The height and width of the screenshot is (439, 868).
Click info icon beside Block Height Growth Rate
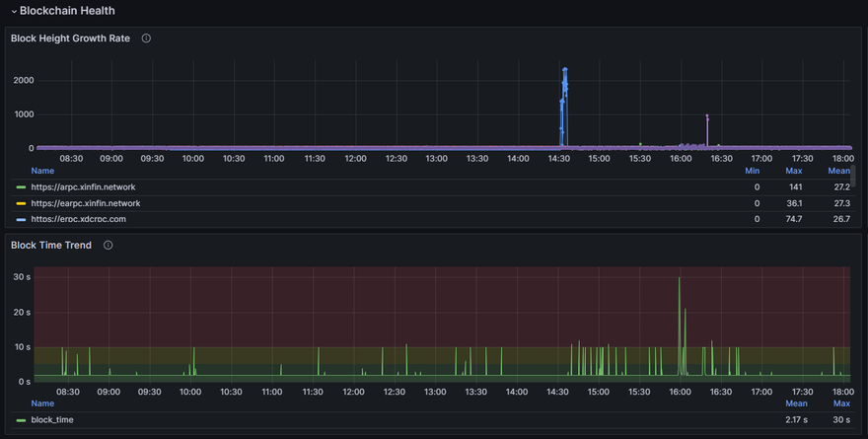146,38
